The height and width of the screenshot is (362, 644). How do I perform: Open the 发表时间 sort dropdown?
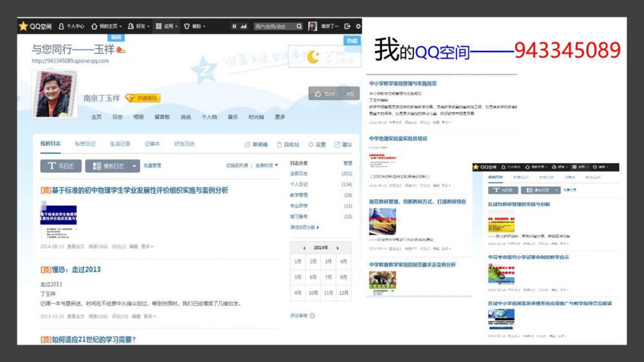(267, 166)
